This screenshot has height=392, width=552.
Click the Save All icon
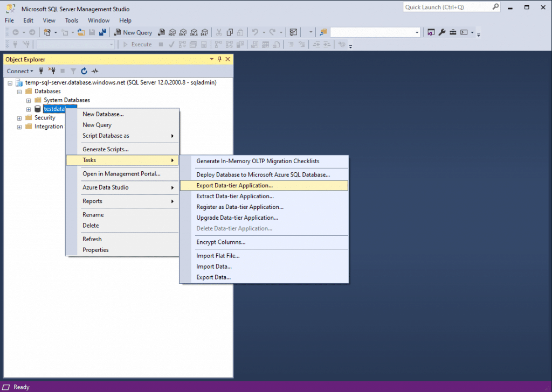coord(102,32)
